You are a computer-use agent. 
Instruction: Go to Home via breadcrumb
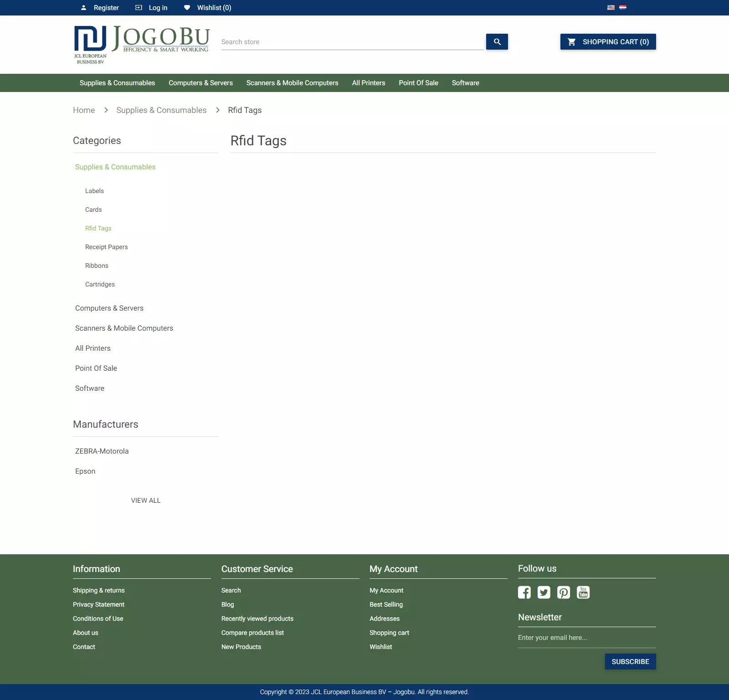[84, 110]
